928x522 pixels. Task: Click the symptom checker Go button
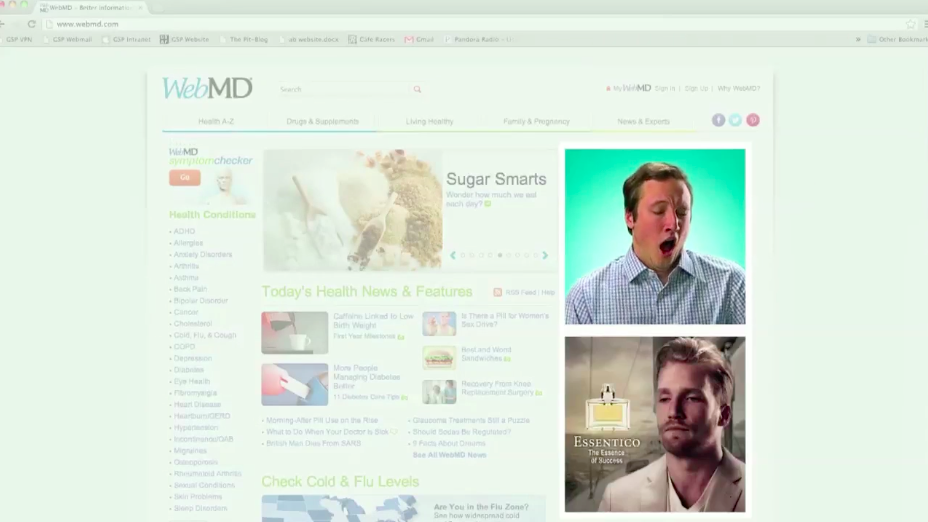(x=185, y=178)
